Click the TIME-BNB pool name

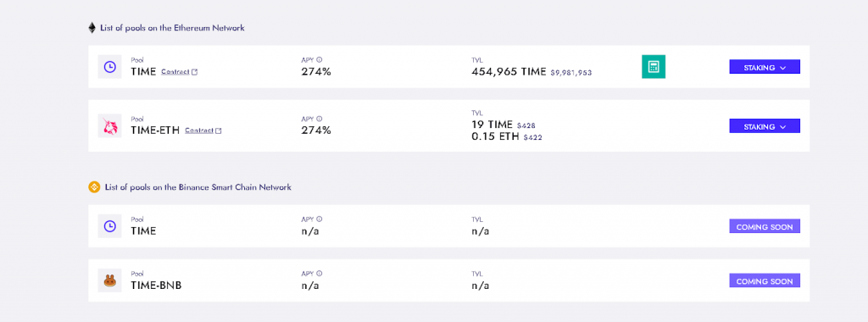pos(156,286)
